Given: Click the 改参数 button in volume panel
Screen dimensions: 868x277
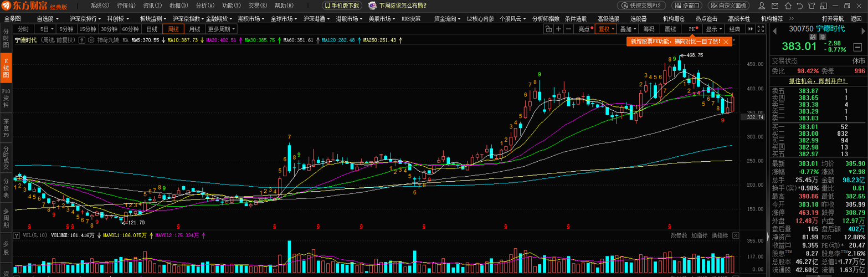Looking at the screenshot, I should click(x=679, y=235).
